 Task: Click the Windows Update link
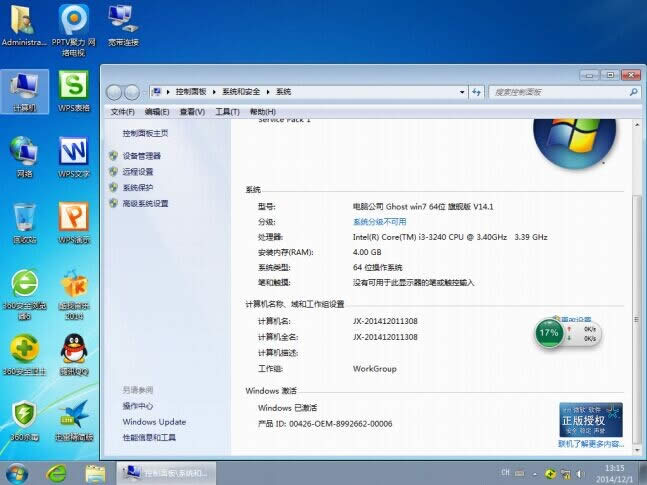[154, 422]
